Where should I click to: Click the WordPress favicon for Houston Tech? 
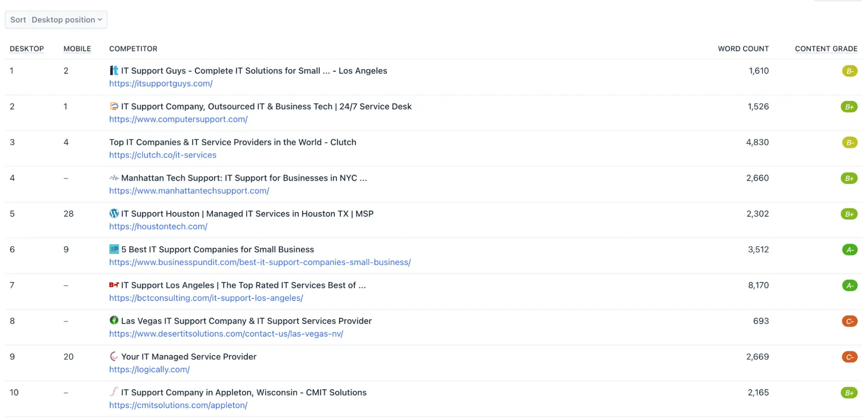pos(114,213)
